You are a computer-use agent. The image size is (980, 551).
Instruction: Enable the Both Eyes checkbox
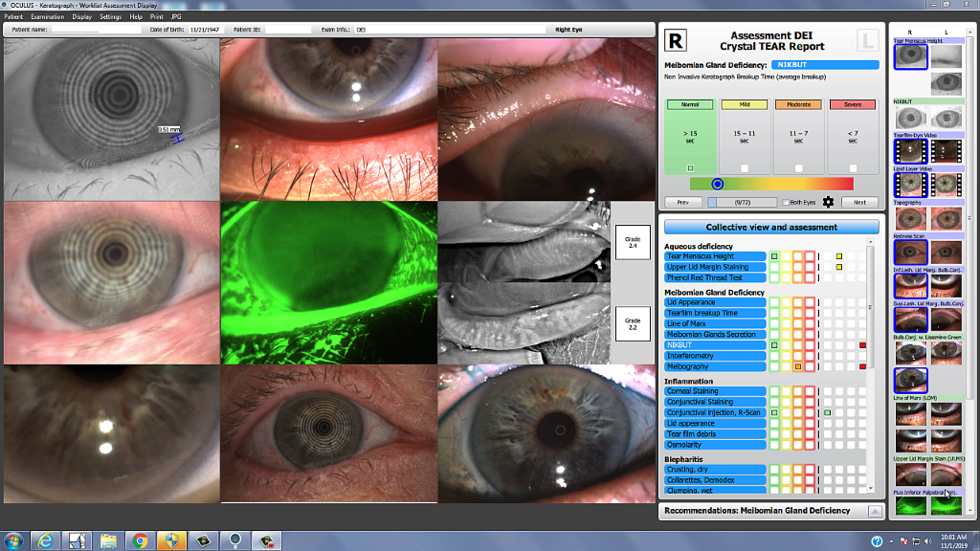pos(785,203)
